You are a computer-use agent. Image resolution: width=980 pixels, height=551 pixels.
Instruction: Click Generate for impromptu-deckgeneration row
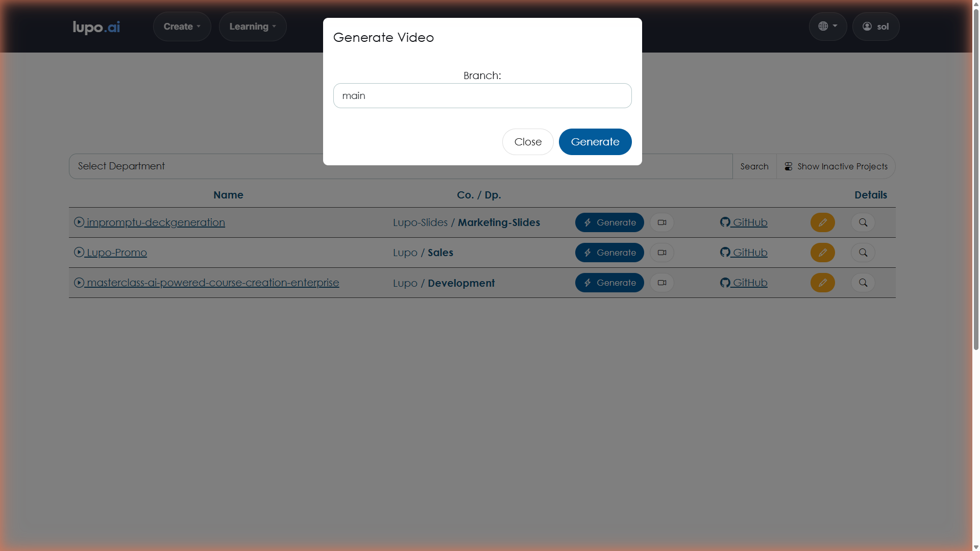click(609, 222)
